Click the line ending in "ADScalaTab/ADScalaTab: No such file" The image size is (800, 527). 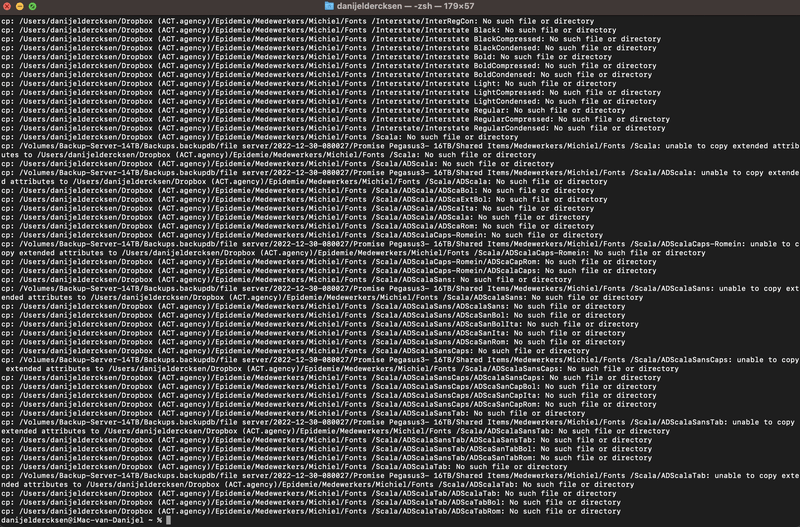[x=309, y=494]
